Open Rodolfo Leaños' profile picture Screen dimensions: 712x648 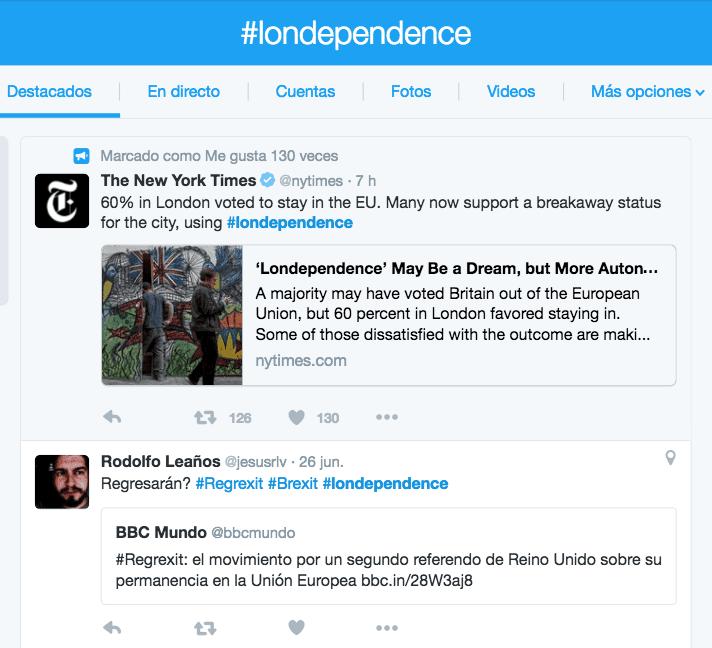tap(62, 481)
